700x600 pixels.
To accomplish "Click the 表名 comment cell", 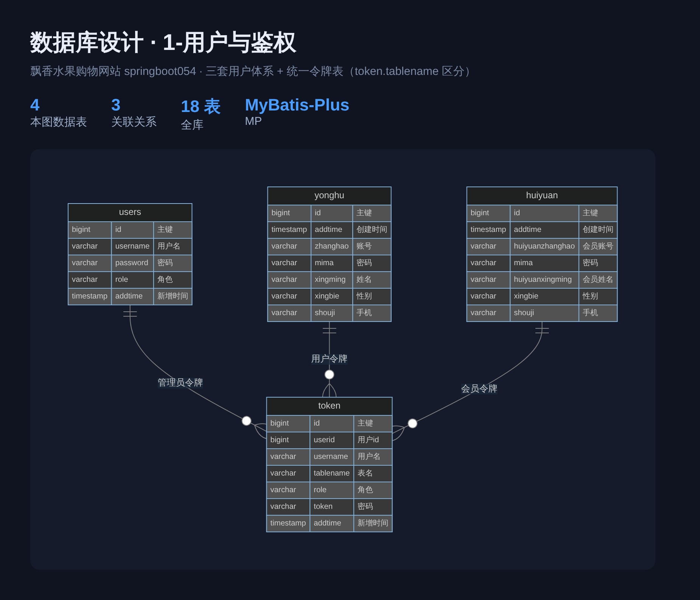I will (373, 473).
